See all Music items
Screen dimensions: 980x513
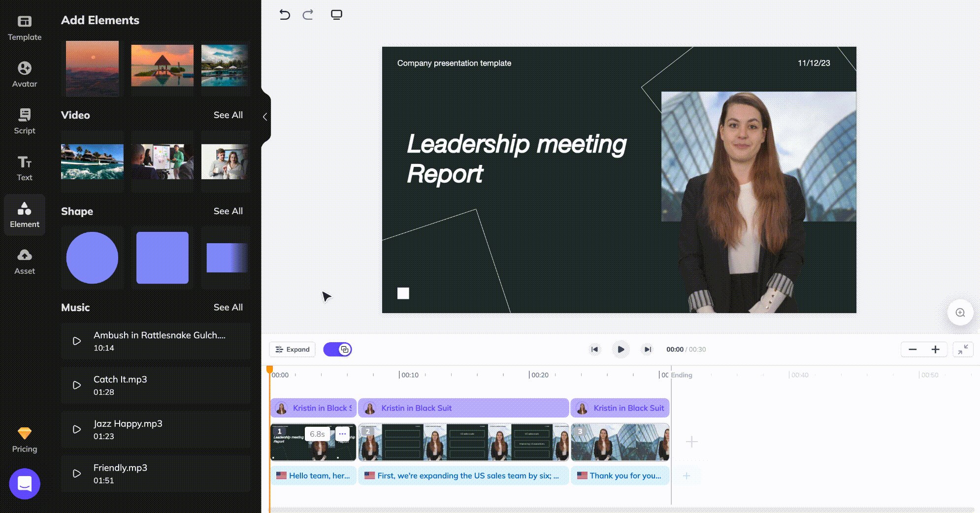pyautogui.click(x=228, y=307)
